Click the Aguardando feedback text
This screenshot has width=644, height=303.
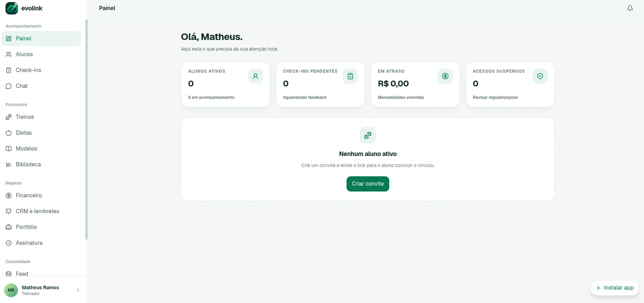(305, 98)
